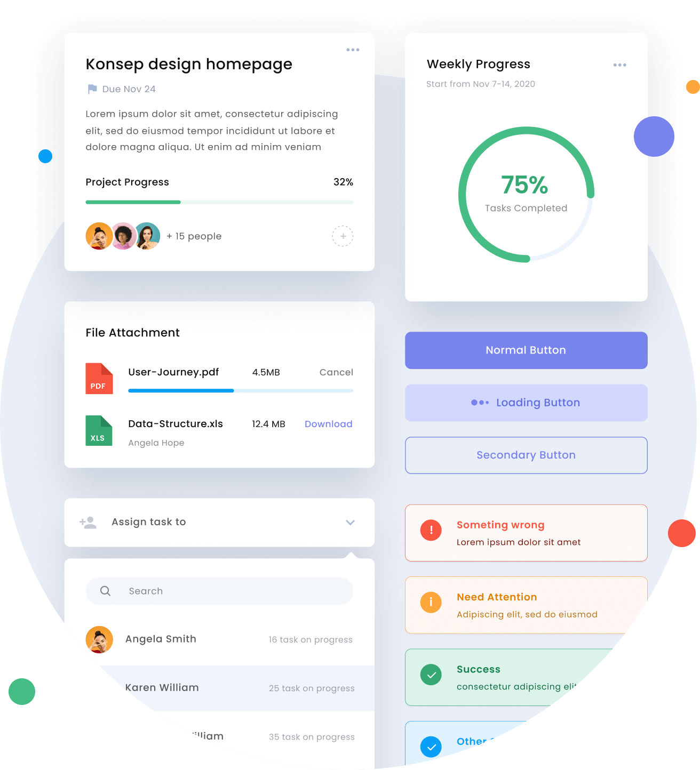The image size is (700, 770).
Task: Open the three-dot menu on Weekly Progress card
Action: coord(619,65)
